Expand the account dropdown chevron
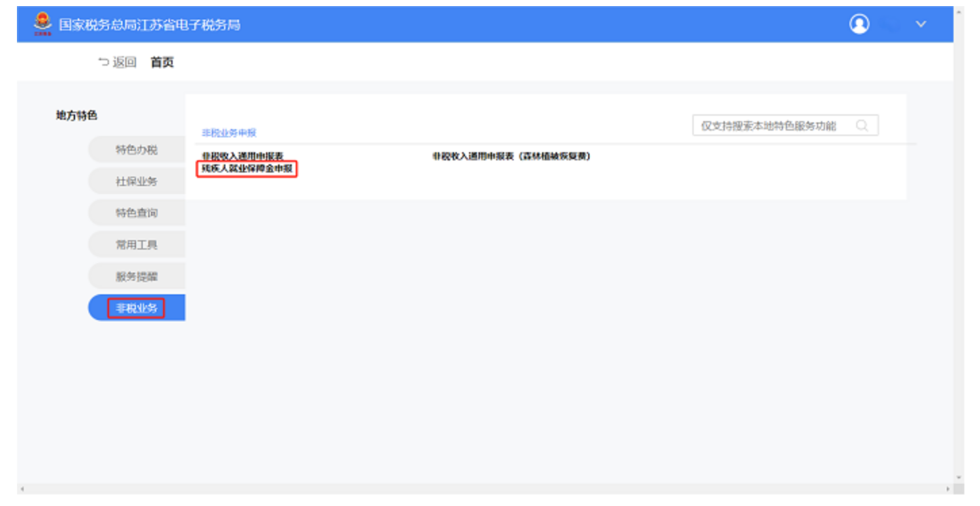The height and width of the screenshot is (506, 980). [x=920, y=24]
